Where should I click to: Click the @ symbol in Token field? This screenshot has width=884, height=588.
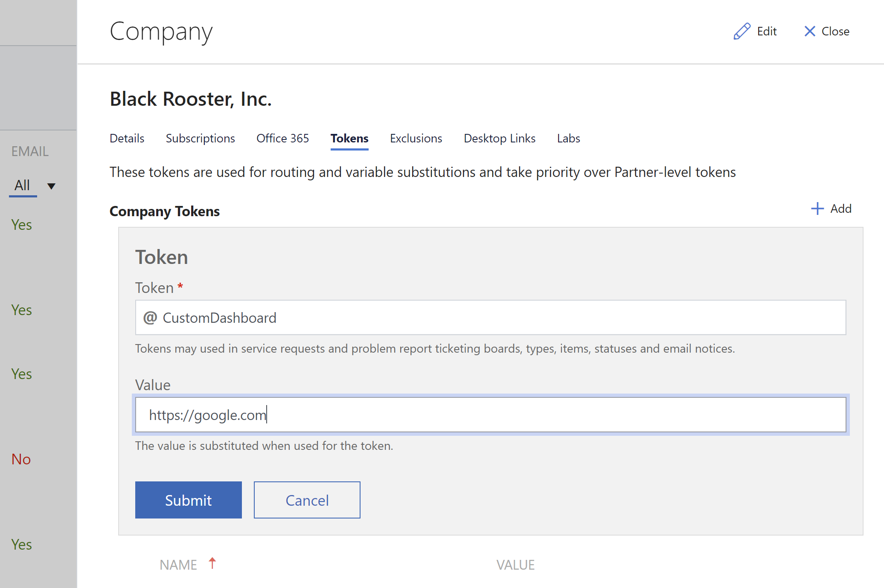click(x=150, y=318)
